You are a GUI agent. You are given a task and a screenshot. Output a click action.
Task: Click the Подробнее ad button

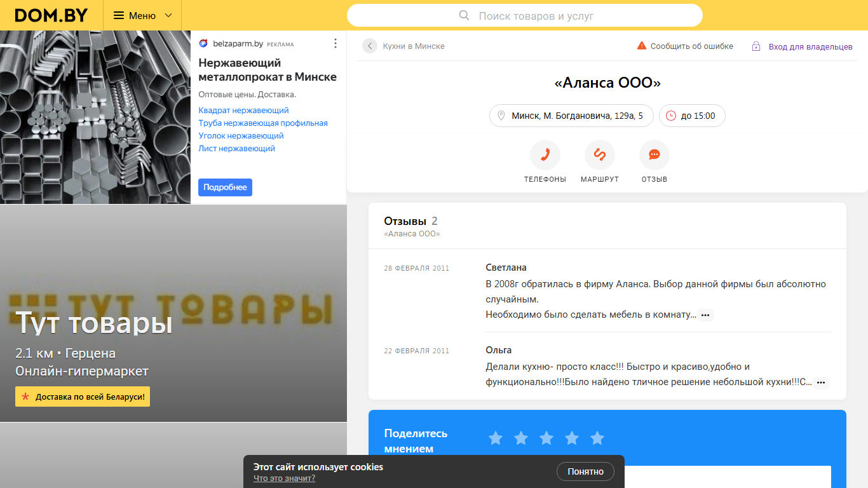coord(225,187)
